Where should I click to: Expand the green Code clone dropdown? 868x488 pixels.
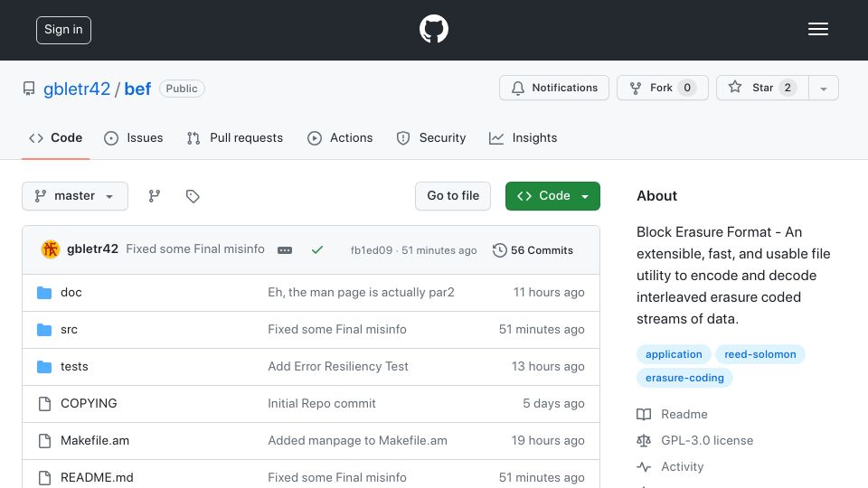tap(552, 196)
